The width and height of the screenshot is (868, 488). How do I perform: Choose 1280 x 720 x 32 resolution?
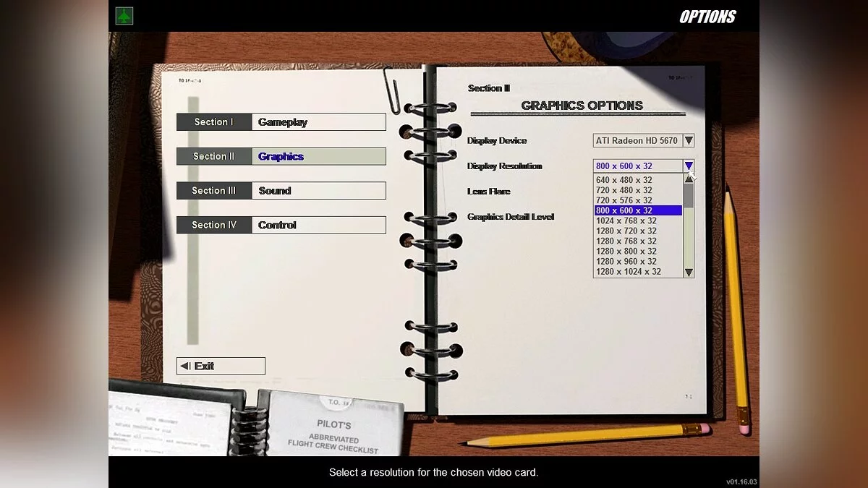638,231
